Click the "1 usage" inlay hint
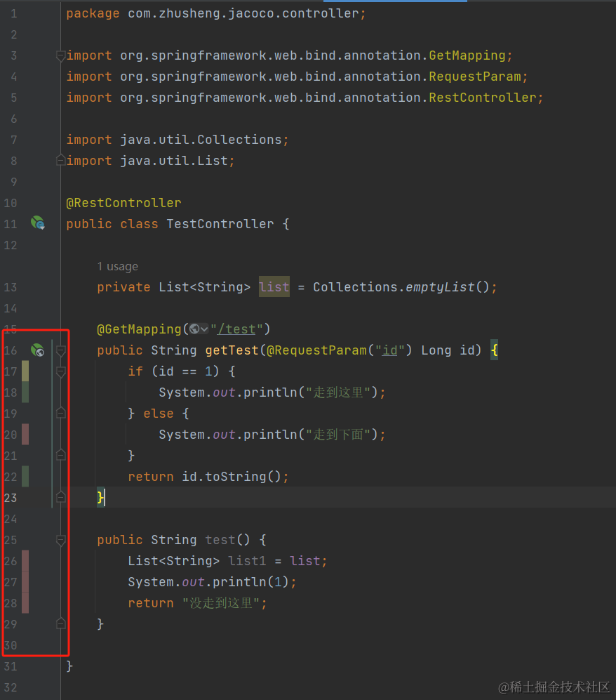Image resolution: width=616 pixels, height=700 pixels. click(x=118, y=267)
